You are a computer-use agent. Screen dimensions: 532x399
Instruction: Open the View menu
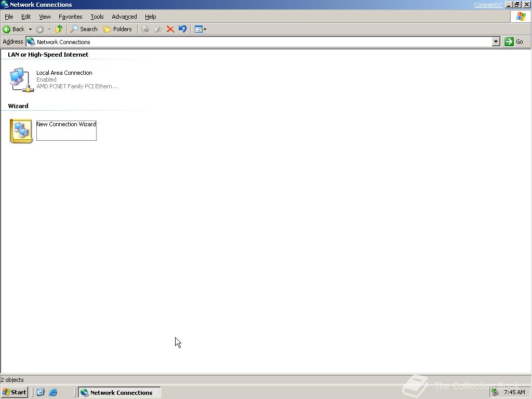(45, 17)
